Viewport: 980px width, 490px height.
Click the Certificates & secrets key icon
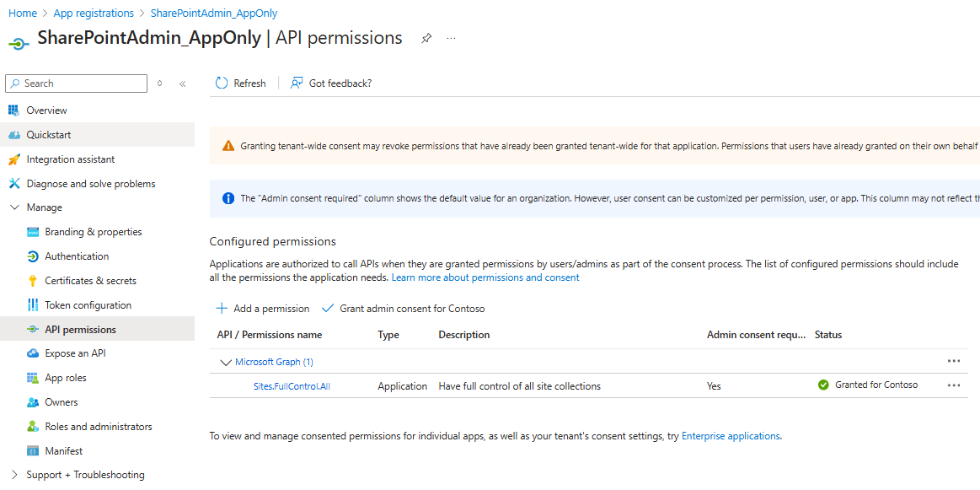(34, 280)
